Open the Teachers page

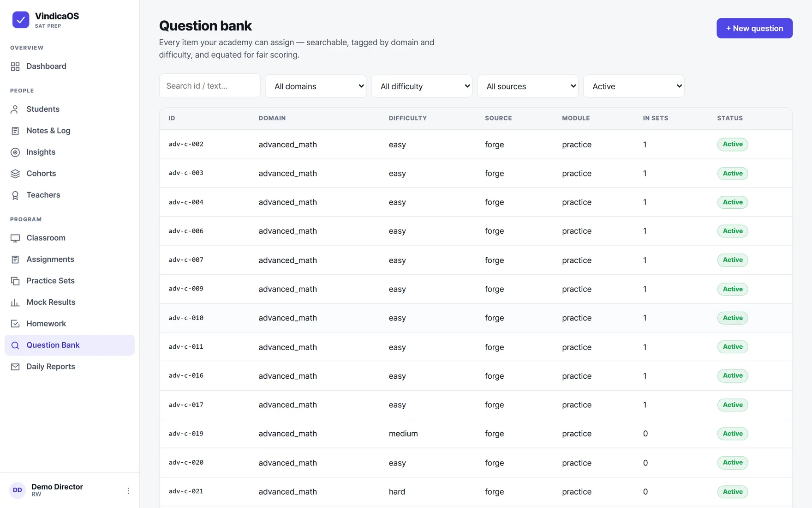tap(70, 195)
